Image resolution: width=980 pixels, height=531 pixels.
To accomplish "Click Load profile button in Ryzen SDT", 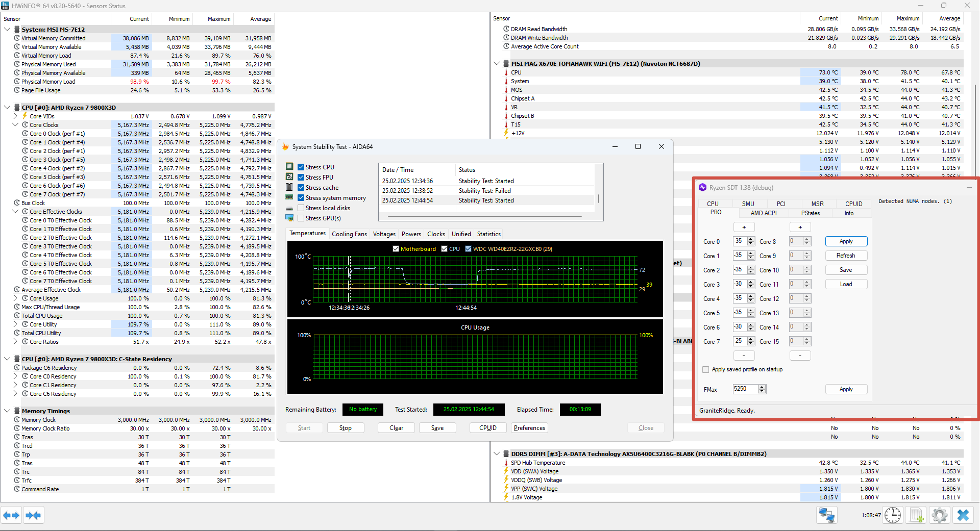I will 846,284.
